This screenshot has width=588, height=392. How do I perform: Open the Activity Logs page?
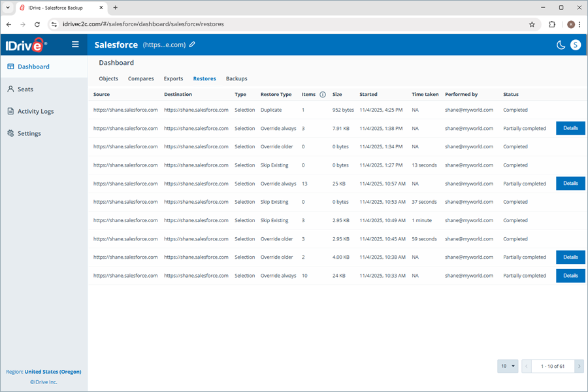35,111
